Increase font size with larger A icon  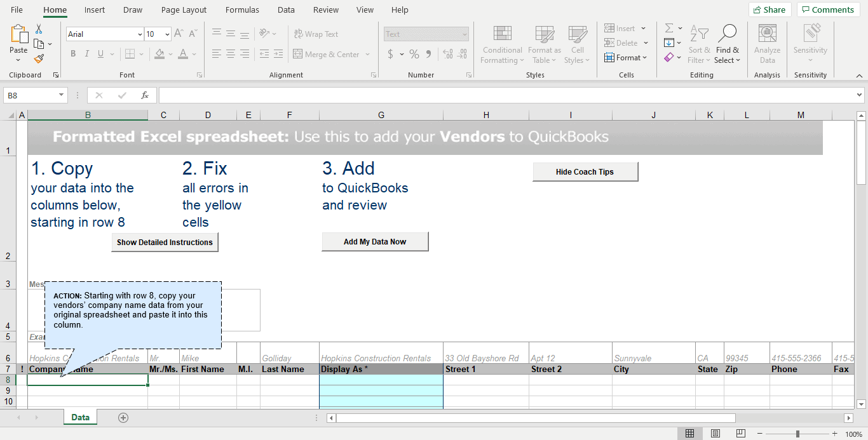click(179, 34)
